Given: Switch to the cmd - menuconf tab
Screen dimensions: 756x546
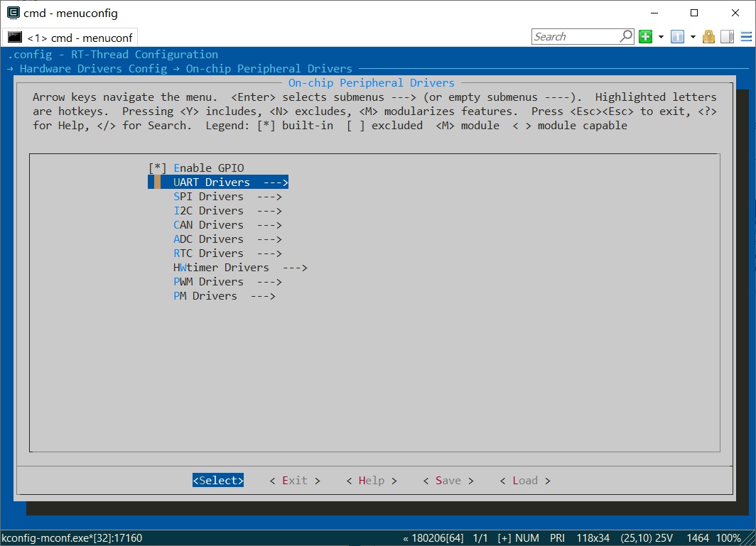Looking at the screenshot, I should [x=70, y=38].
